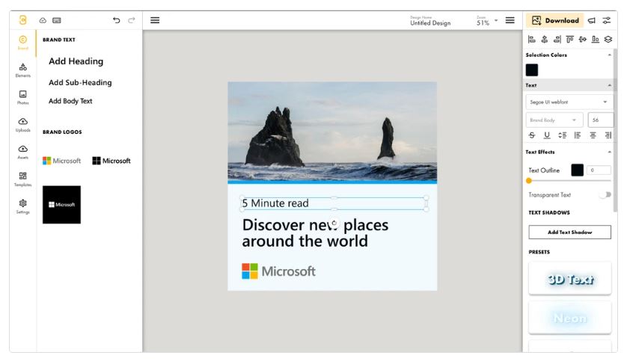The width and height of the screenshot is (630, 364).
Task: Center-align the text
Action: [x=593, y=135]
